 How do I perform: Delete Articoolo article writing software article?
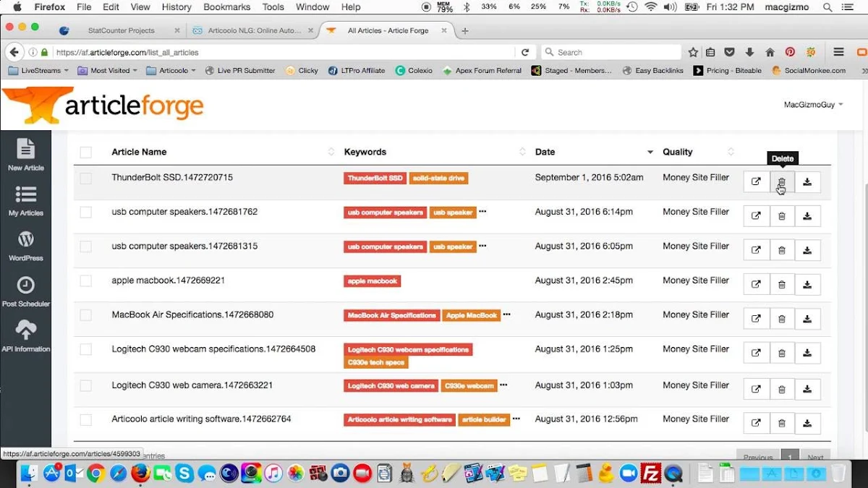click(x=782, y=424)
